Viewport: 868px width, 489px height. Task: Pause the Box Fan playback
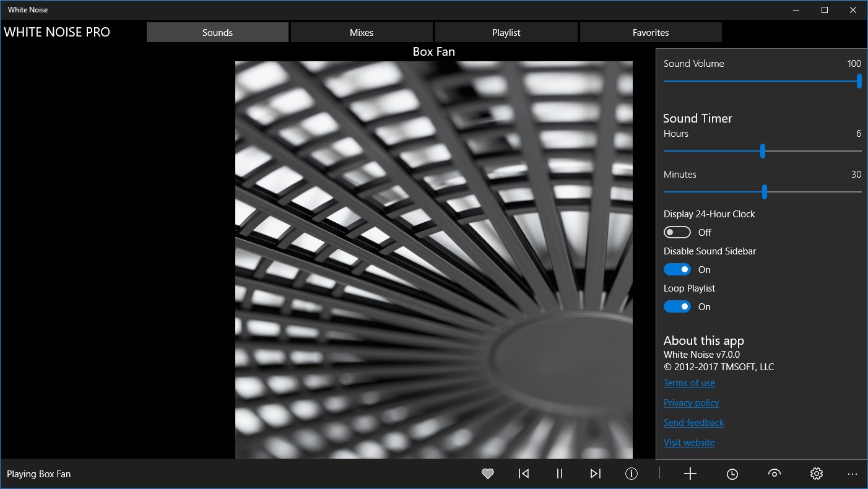560,474
